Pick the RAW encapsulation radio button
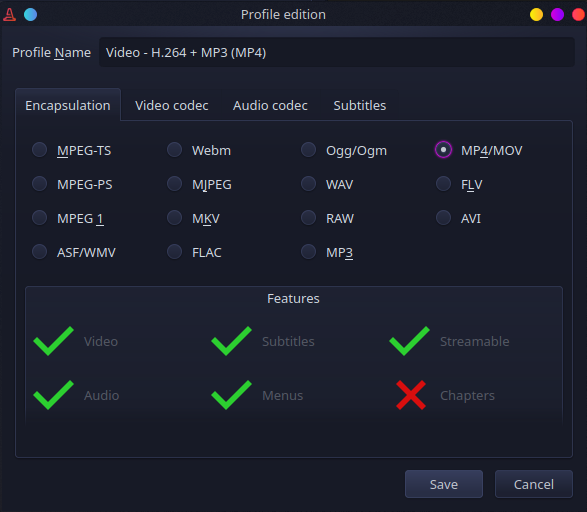587x512 pixels. click(x=309, y=218)
